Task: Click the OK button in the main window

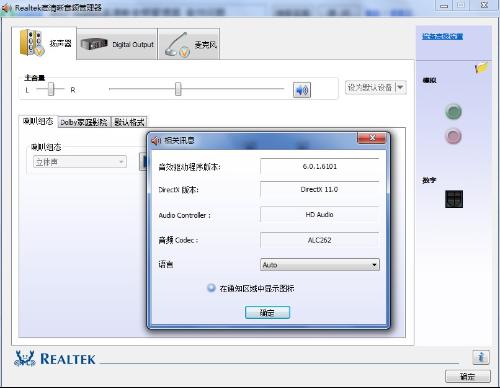Action: (468, 377)
